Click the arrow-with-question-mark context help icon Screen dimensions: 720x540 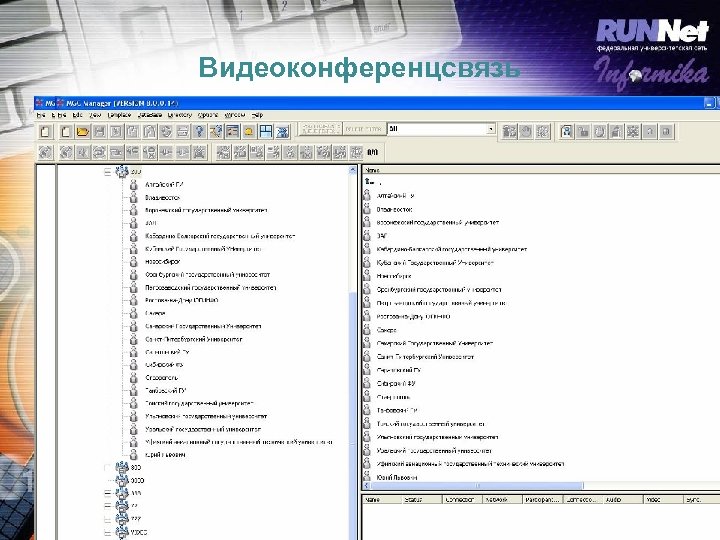click(216, 132)
